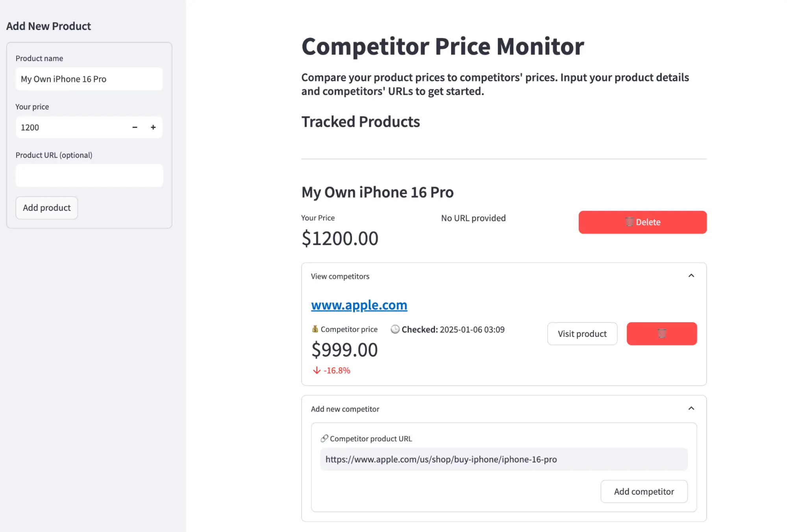
Task: Click the plus stepper to increase your price
Action: point(153,127)
